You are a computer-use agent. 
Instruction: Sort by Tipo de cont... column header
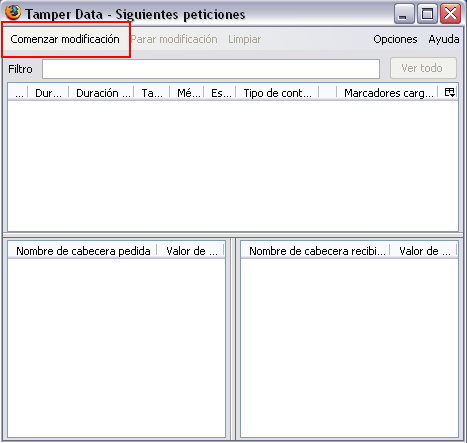click(x=277, y=93)
